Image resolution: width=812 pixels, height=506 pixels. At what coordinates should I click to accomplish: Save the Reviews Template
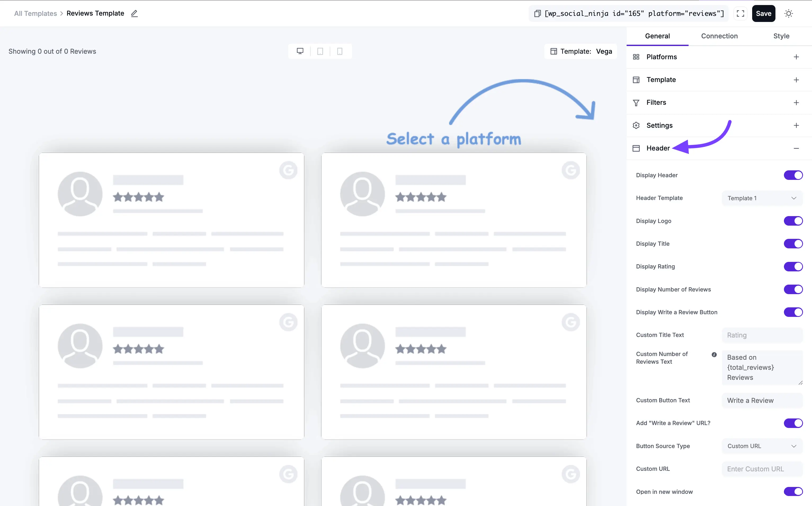[x=764, y=13]
